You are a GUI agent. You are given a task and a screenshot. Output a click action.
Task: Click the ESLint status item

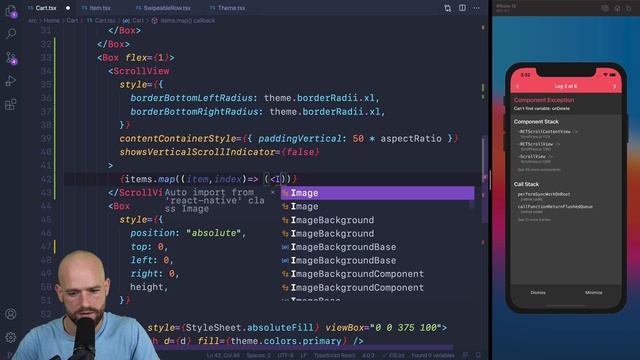393,356
